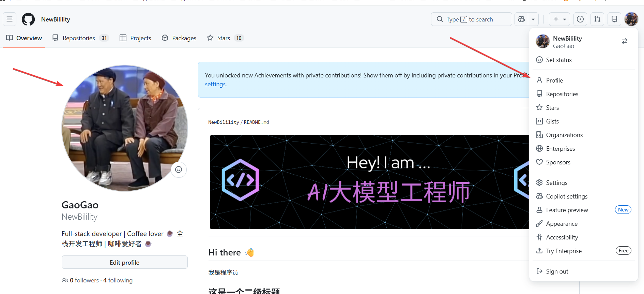Switch to the Packages tab
The width and height of the screenshot is (644, 294).
(179, 38)
